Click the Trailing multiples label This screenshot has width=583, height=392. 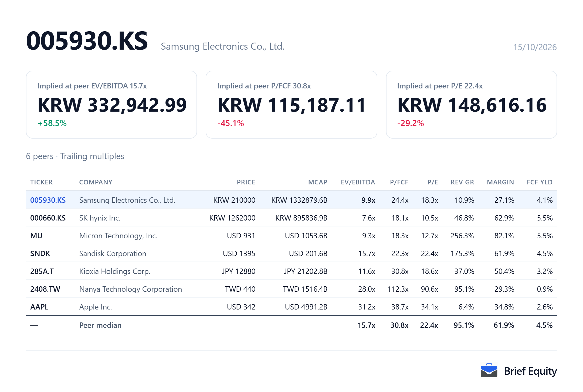(x=92, y=156)
